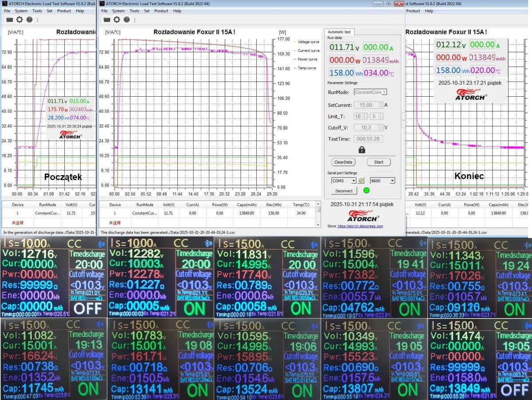532x400 pixels.
Task: Open System menu in front window
Action: (118, 11)
